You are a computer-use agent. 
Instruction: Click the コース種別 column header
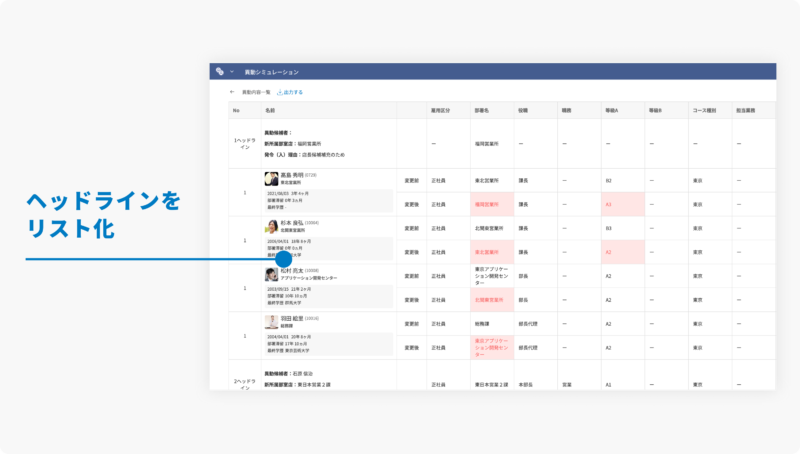tap(704, 110)
